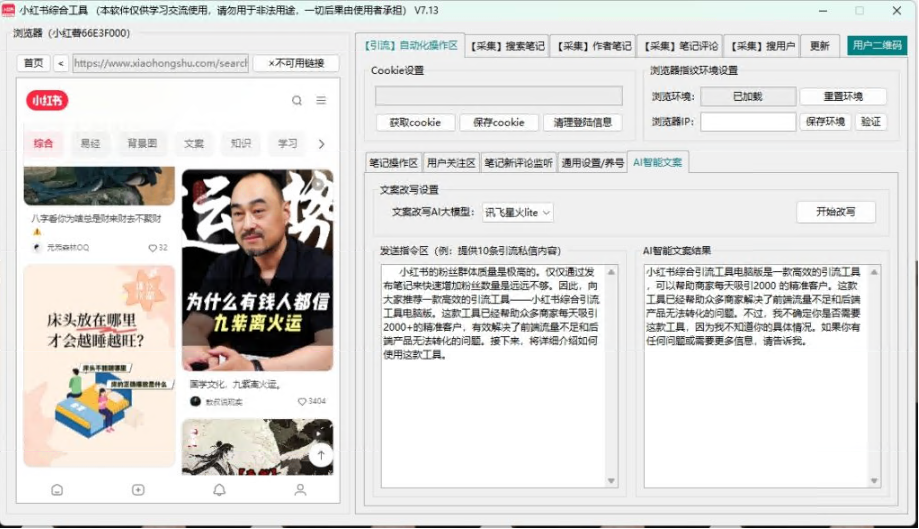Open post titled 八字看你为啥总是财来财去不聚财
Image resolution: width=919 pixels, height=529 pixels.
coord(96,219)
